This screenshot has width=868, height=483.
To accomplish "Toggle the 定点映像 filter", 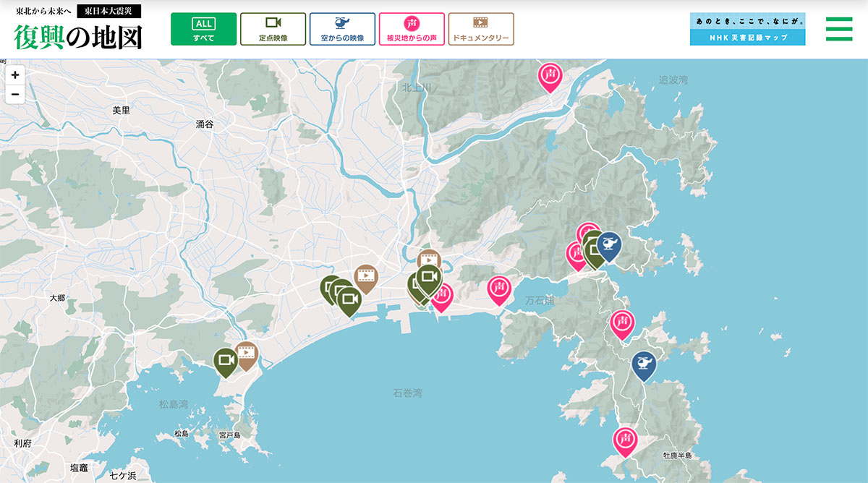I will (273, 29).
